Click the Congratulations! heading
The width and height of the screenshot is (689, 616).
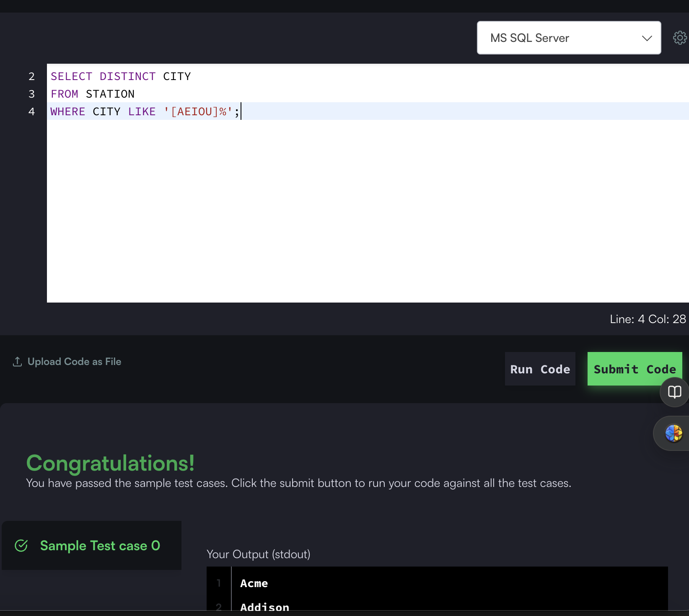(110, 463)
